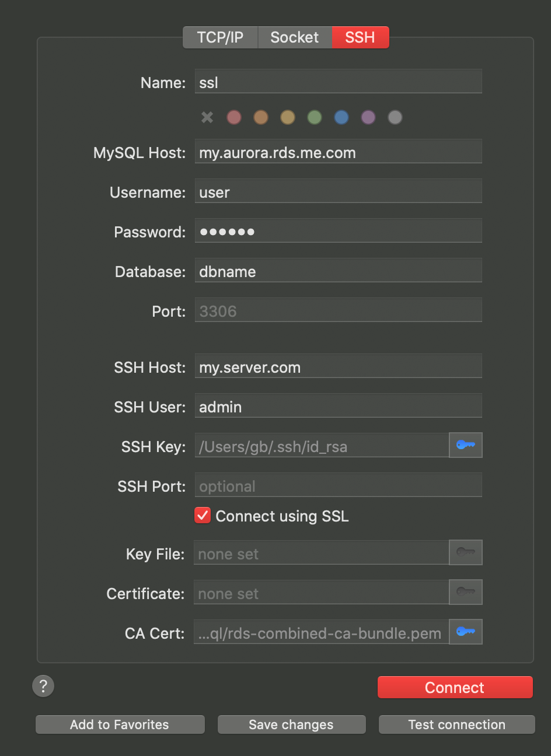551x756 pixels.
Task: Pick the purple favorite color dot
Action: pyautogui.click(x=368, y=117)
